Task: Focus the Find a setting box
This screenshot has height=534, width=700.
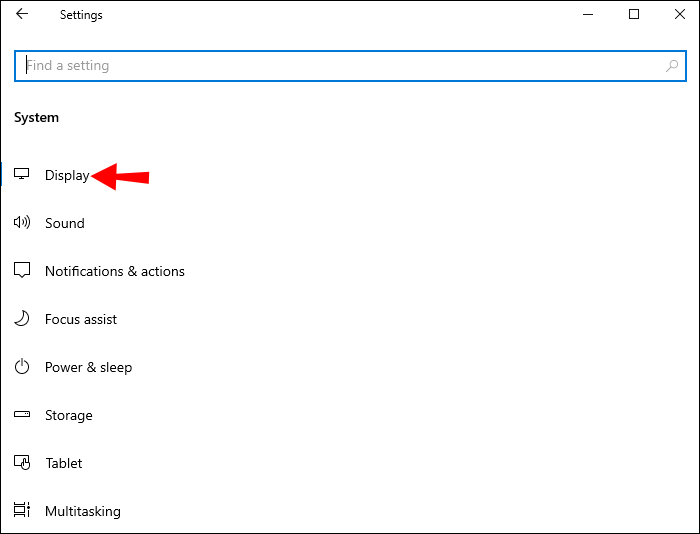Action: coord(350,66)
